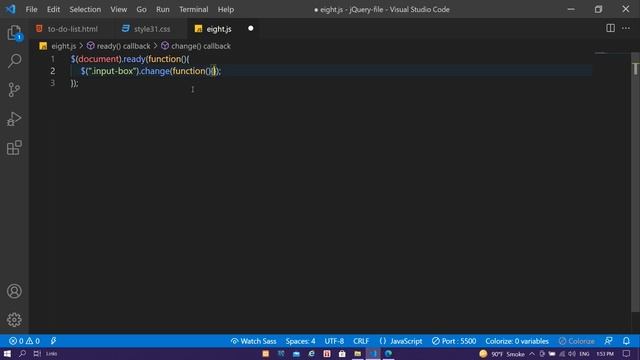Open the Edit menu

point(53,9)
